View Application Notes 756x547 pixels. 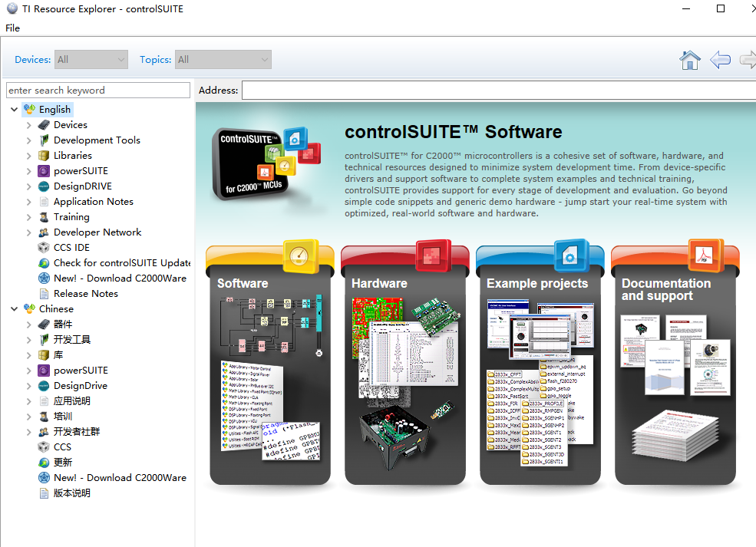pyautogui.click(x=92, y=201)
